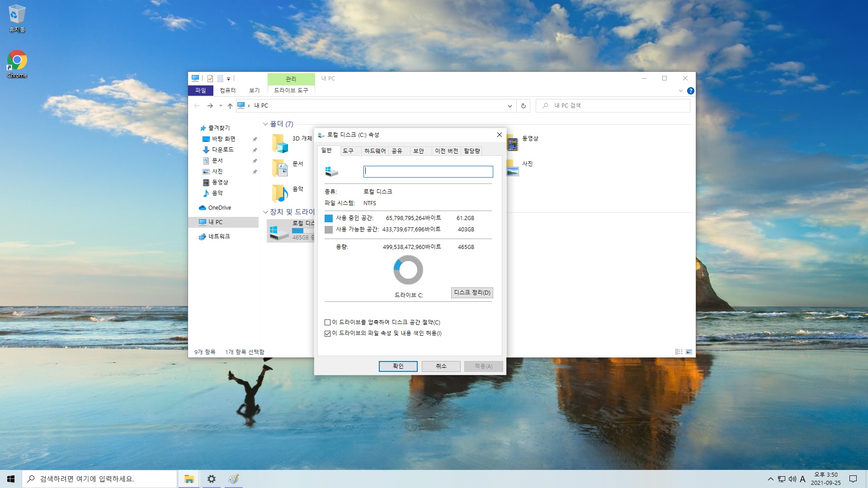Click the refresh button next to address bar
Viewport: 868px width, 488px height.
(x=523, y=106)
